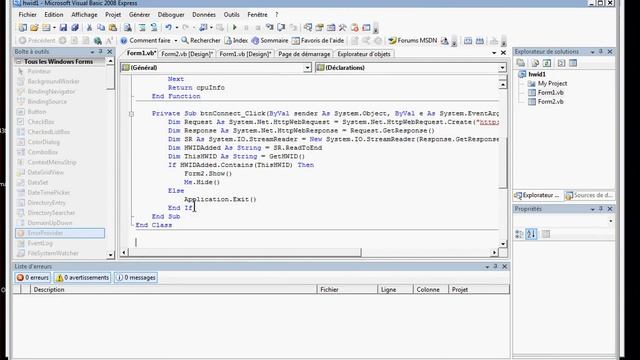This screenshot has width=640, height=360.
Task: Click Comment faire help button
Action: click(x=145, y=40)
